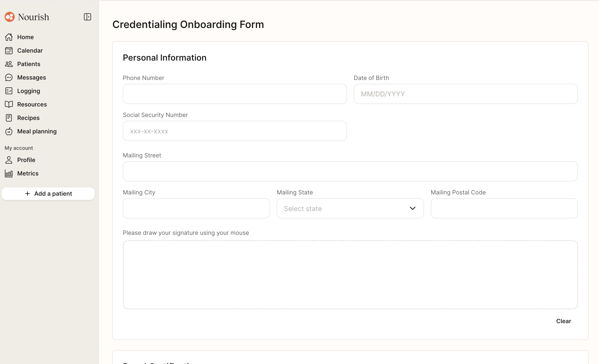Image resolution: width=599 pixels, height=364 pixels.
Task: Expand the Mailing State dropdown
Action: pyautogui.click(x=350, y=208)
